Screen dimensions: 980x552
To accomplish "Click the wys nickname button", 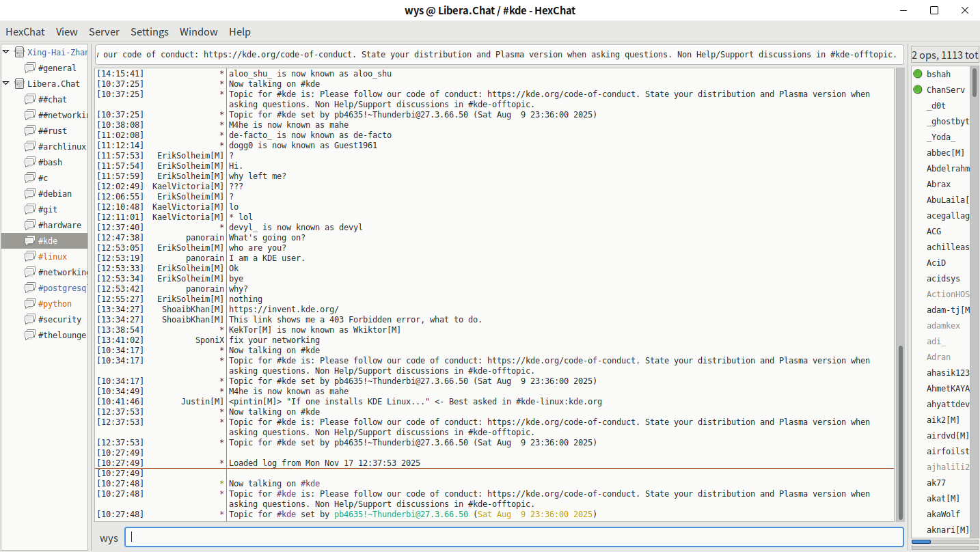I will click(x=109, y=538).
